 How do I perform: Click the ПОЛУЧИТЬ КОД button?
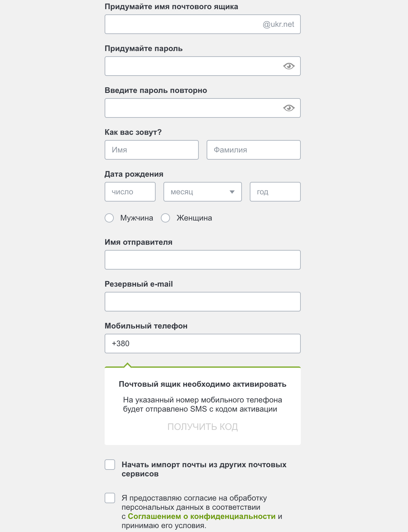click(x=202, y=427)
